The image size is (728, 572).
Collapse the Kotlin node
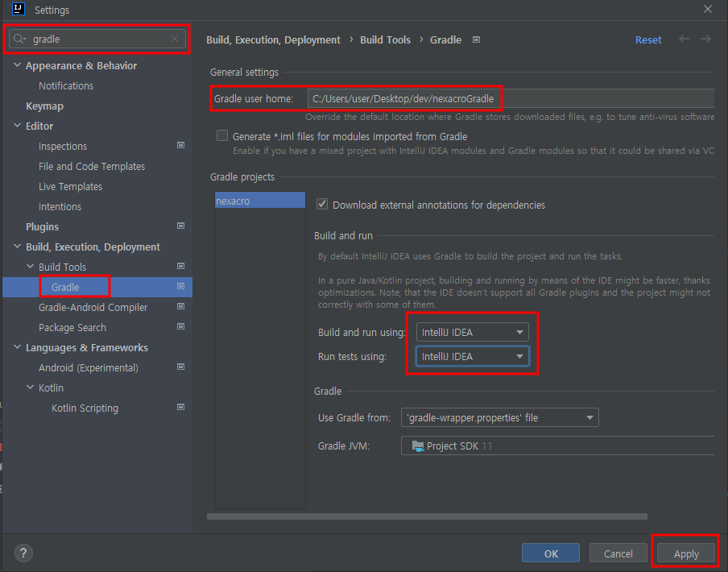tap(30, 388)
